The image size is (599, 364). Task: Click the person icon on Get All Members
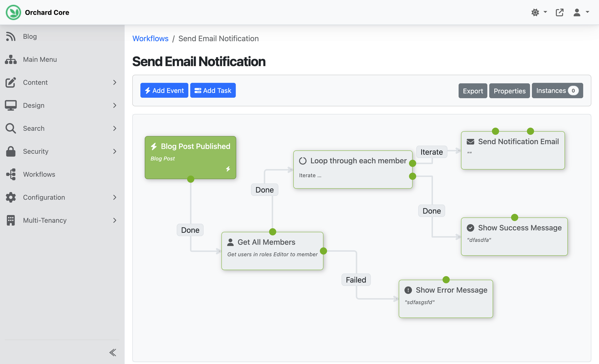[231, 242]
